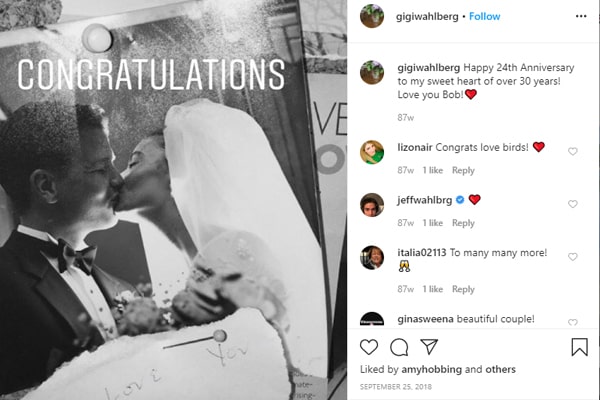
Task: Save post with the bookmark icon
Action: 579,347
